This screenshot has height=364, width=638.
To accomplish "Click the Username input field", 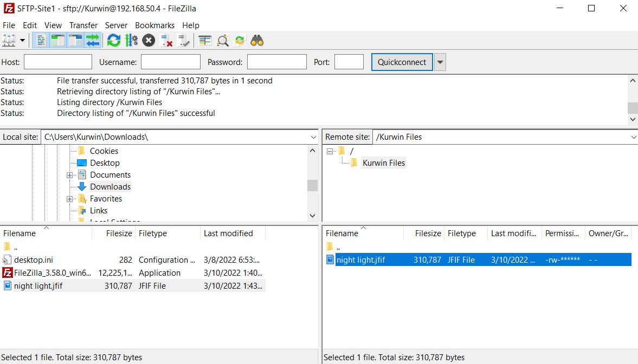I will [x=170, y=62].
